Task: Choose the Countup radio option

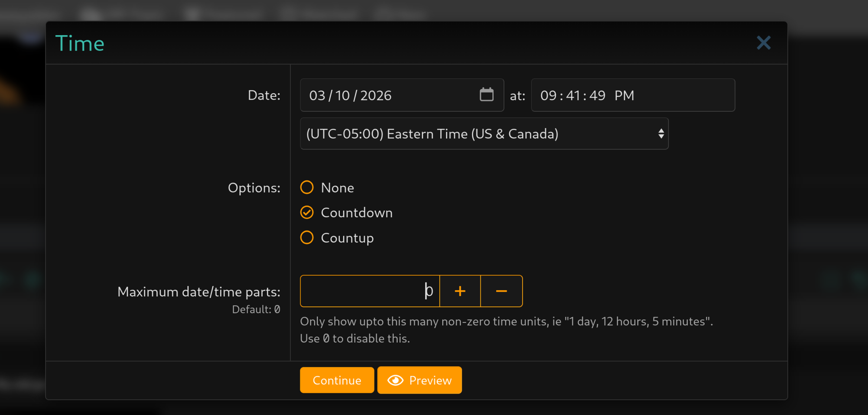Action: point(307,238)
